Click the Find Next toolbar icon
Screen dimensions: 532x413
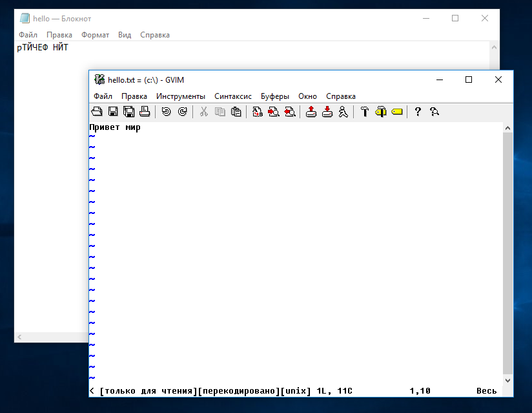pyautogui.click(x=274, y=111)
